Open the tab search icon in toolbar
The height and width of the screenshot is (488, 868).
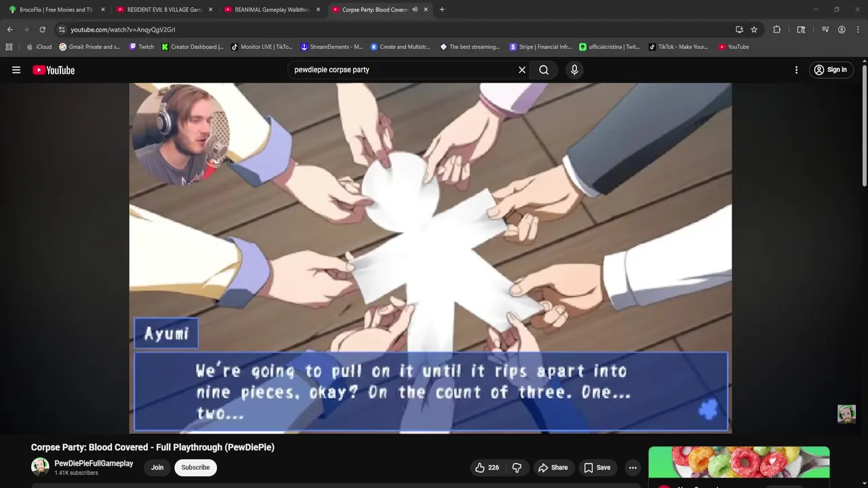click(x=801, y=30)
